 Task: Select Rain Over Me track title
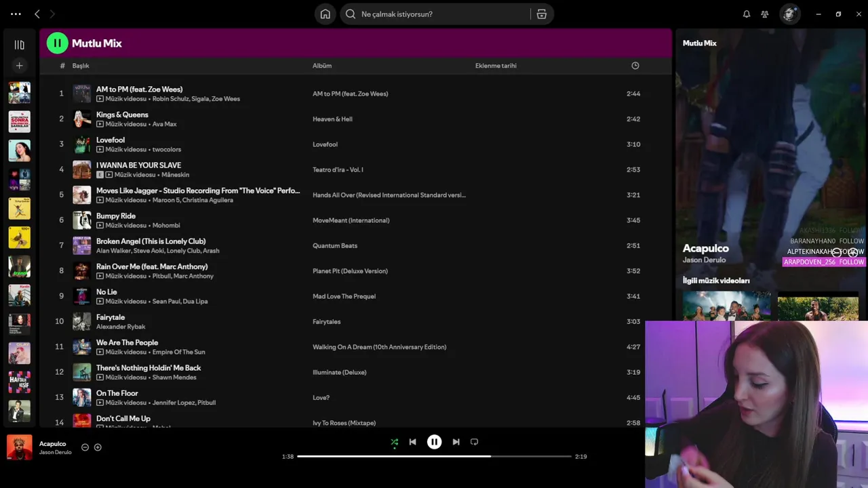coord(152,266)
